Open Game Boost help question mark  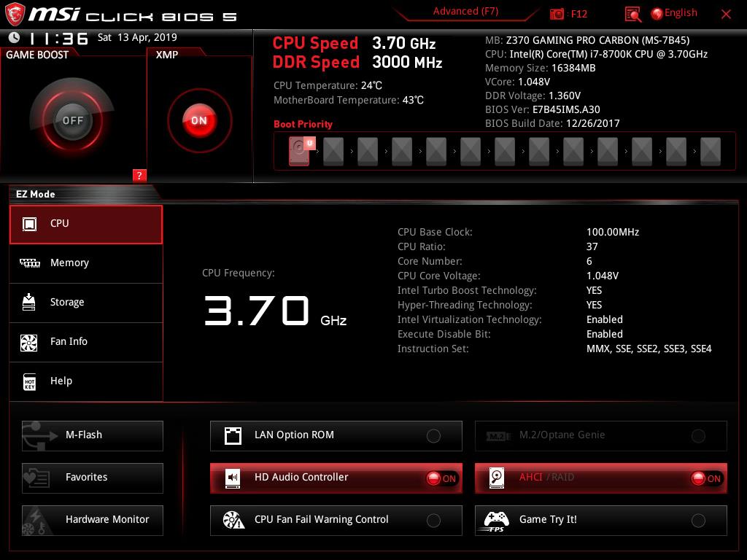tap(139, 175)
